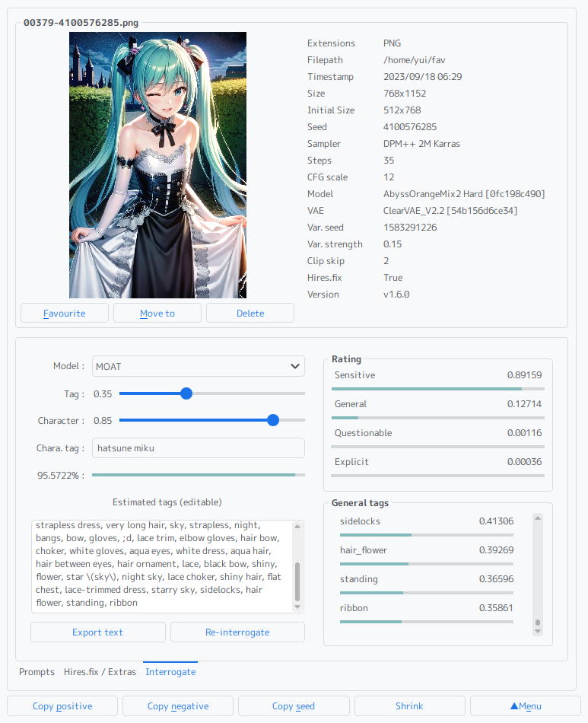This screenshot has width=588, height=723.
Task: Copy seed value
Action: click(294, 706)
